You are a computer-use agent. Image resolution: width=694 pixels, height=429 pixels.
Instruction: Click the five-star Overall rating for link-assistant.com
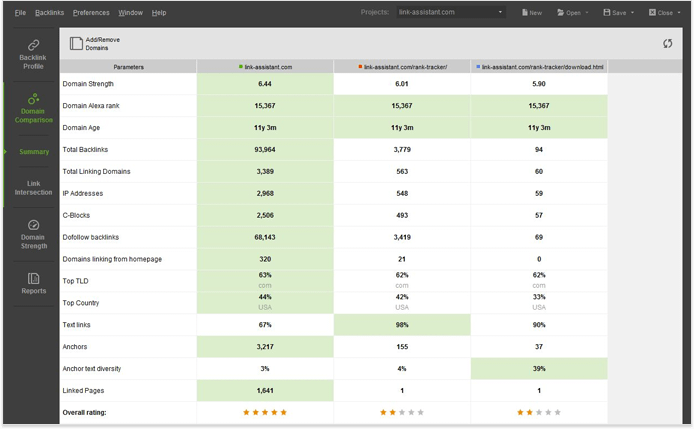[265, 412]
